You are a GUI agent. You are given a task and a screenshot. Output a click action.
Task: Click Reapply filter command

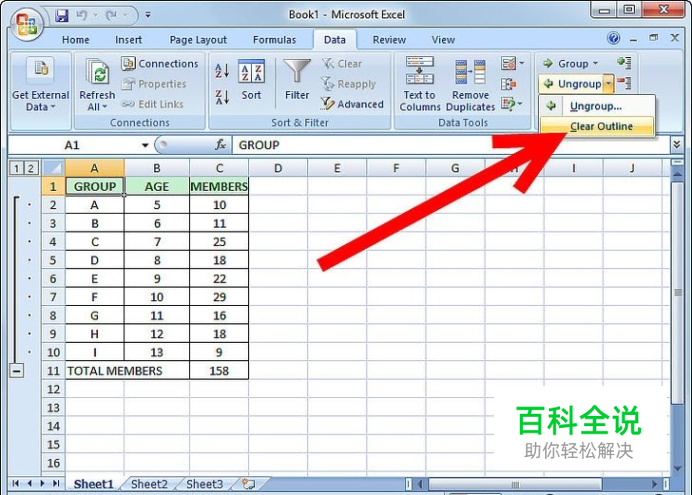tap(348, 84)
